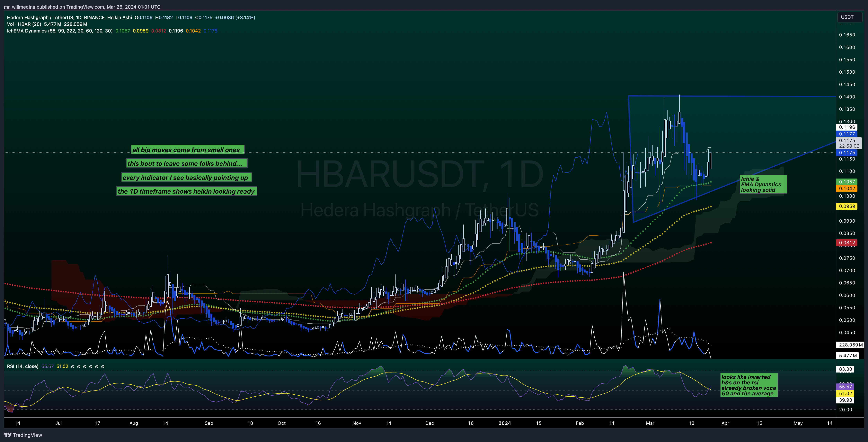Screen dimensions: 868x442
Task: Select the Nov time axis label
Action: click(x=357, y=423)
